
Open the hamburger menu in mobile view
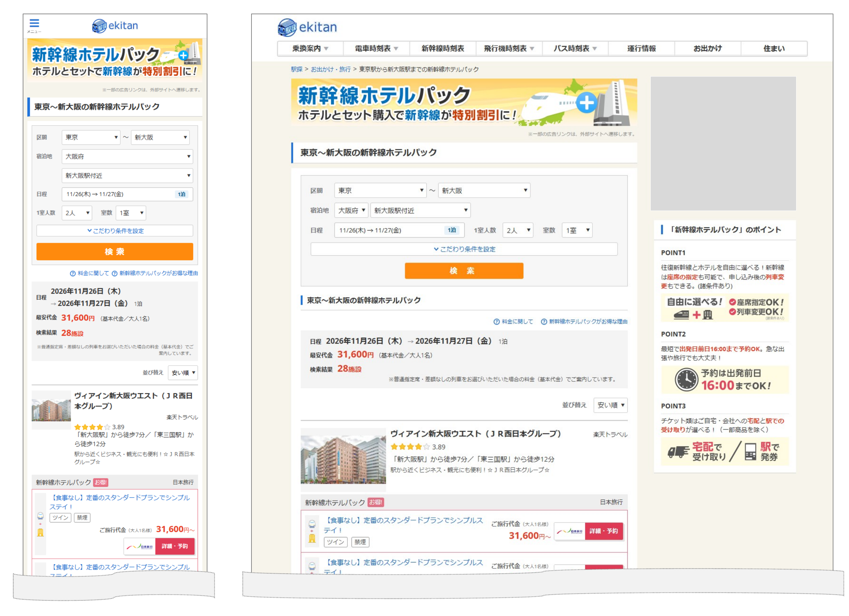[34, 25]
